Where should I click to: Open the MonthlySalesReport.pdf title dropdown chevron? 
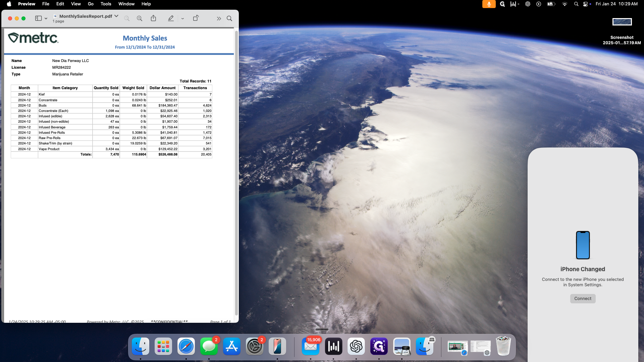tap(116, 16)
